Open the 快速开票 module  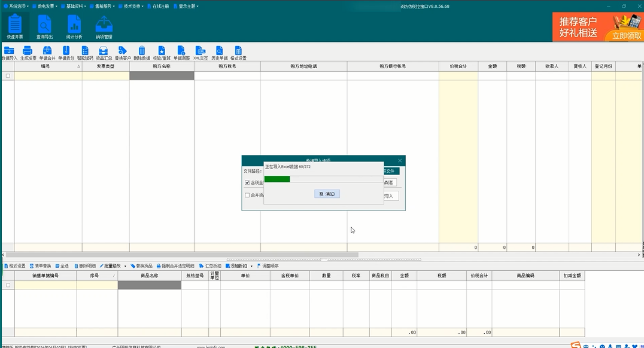click(x=15, y=27)
